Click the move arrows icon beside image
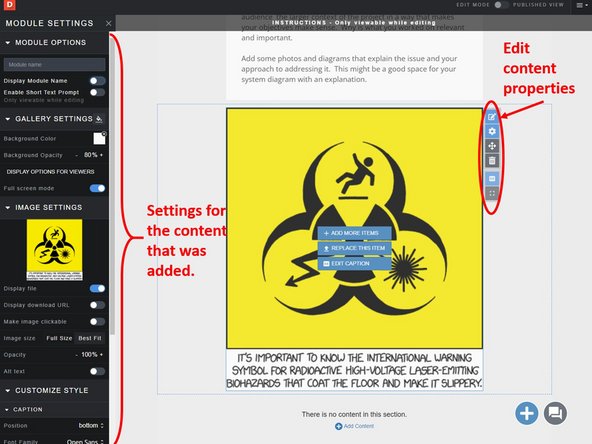592x444 pixels. (492, 146)
